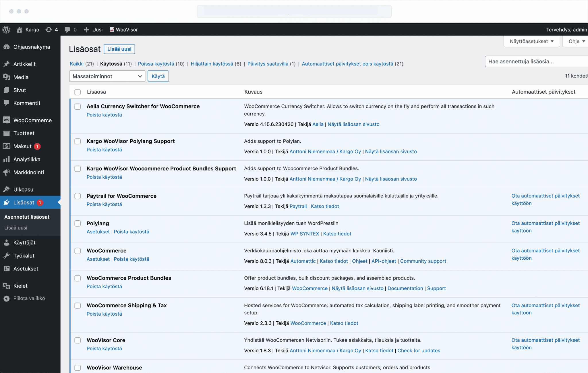The width and height of the screenshot is (588, 373).
Task: Click the Kielet translation icon
Action: (7, 286)
